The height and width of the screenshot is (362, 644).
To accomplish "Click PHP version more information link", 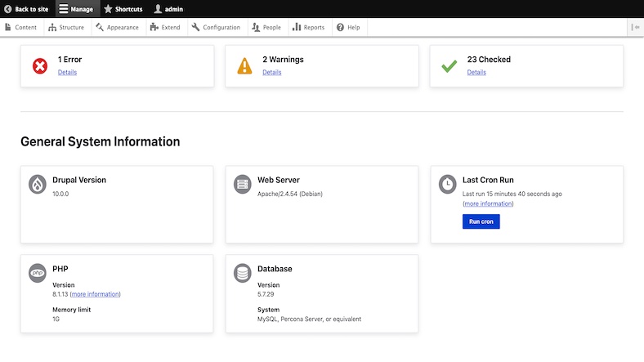I will (x=95, y=294).
